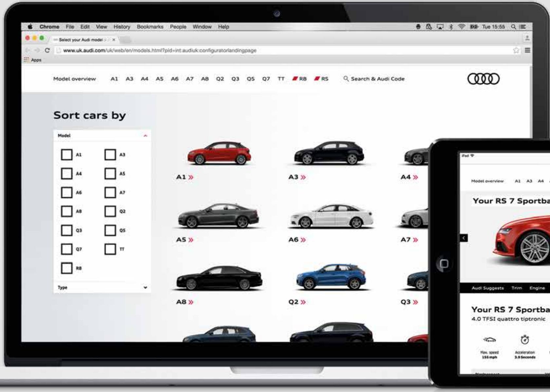Switch to the Audi Suggests tab on iPad
This screenshot has width=550, height=392.
[488, 288]
